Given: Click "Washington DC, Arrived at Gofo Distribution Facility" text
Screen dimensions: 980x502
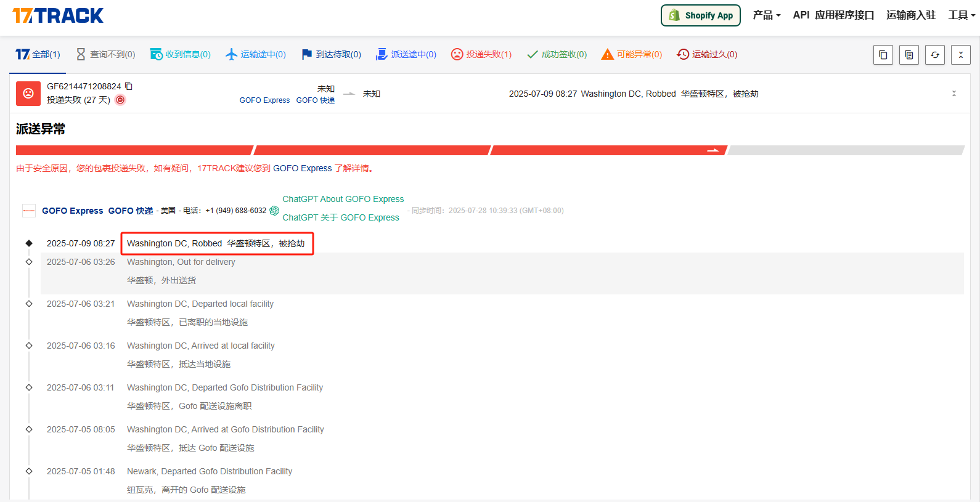Looking at the screenshot, I should [x=226, y=429].
